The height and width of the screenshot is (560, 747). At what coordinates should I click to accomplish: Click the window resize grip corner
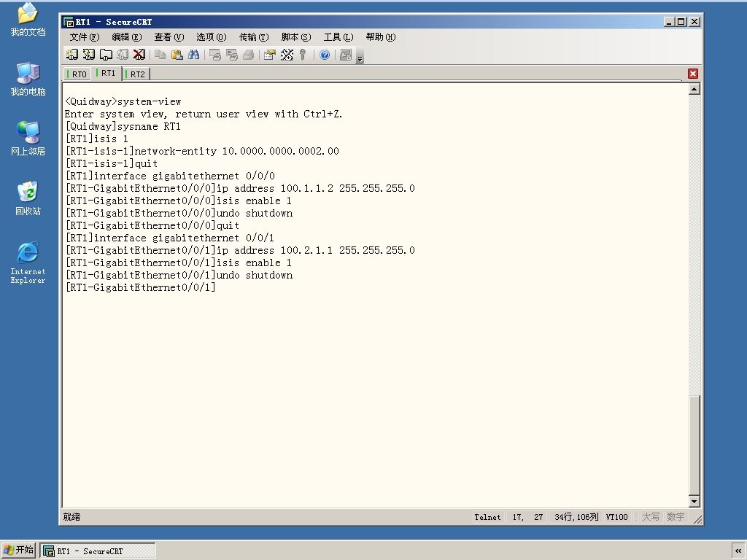[x=697, y=520]
